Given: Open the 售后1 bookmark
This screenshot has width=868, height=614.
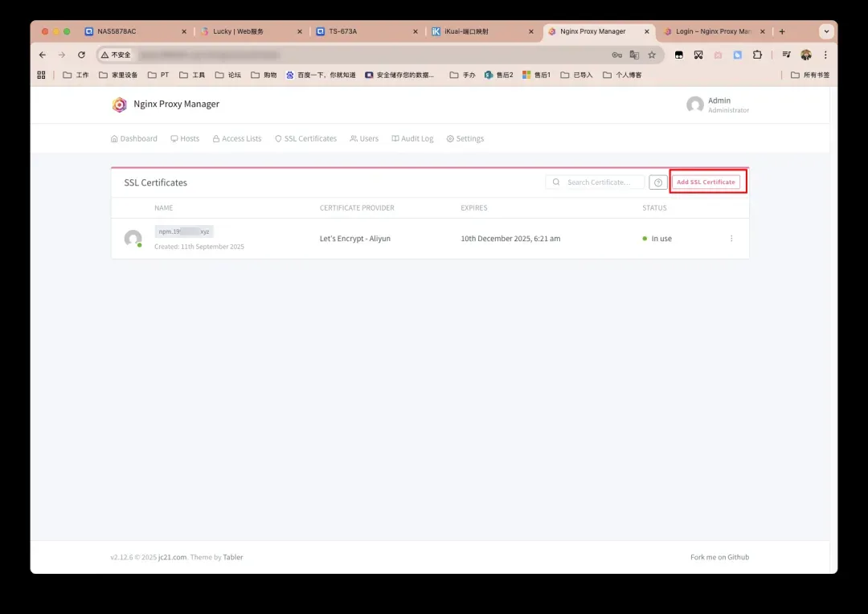Looking at the screenshot, I should tap(536, 75).
